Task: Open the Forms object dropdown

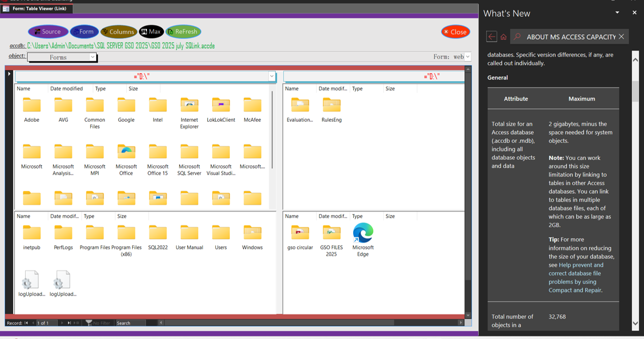Action: pos(93,57)
